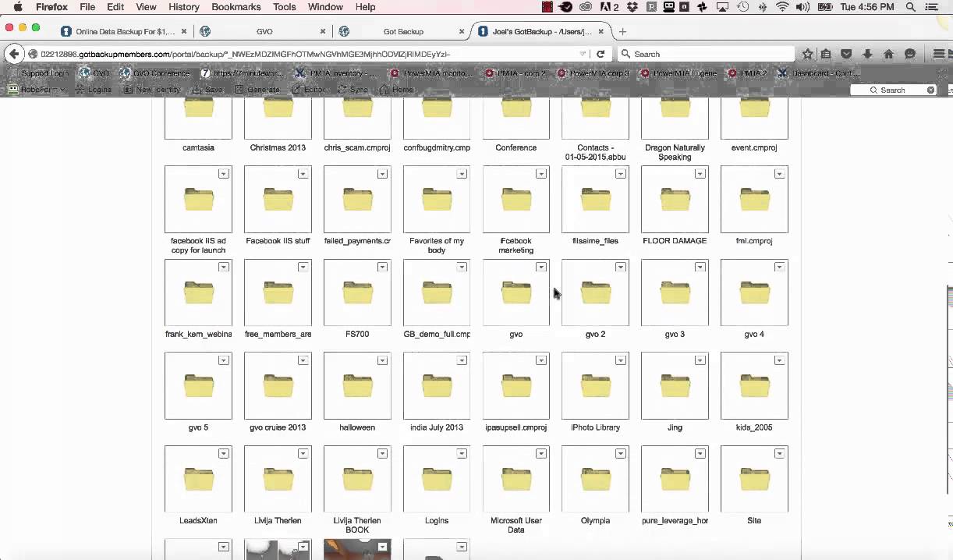Open the Pocket icon in the toolbar

[846, 54]
